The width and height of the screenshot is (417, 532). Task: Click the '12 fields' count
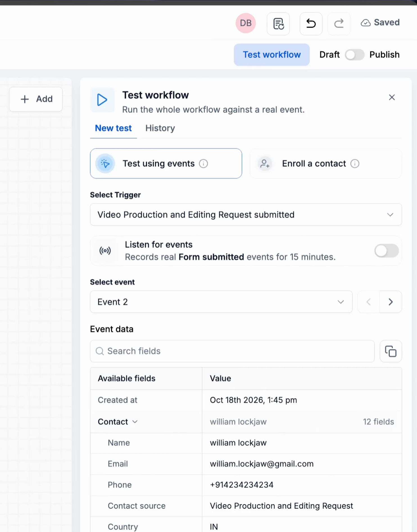pyautogui.click(x=379, y=422)
